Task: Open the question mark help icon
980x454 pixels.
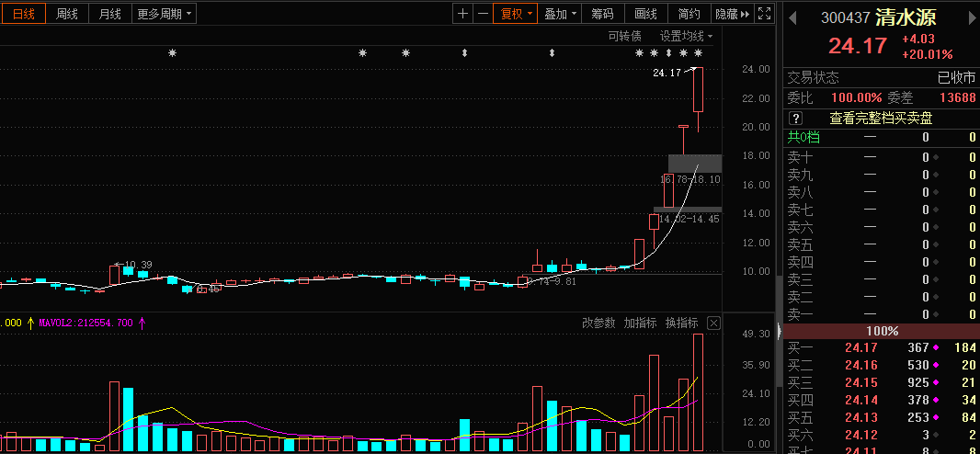Action: coord(795,118)
